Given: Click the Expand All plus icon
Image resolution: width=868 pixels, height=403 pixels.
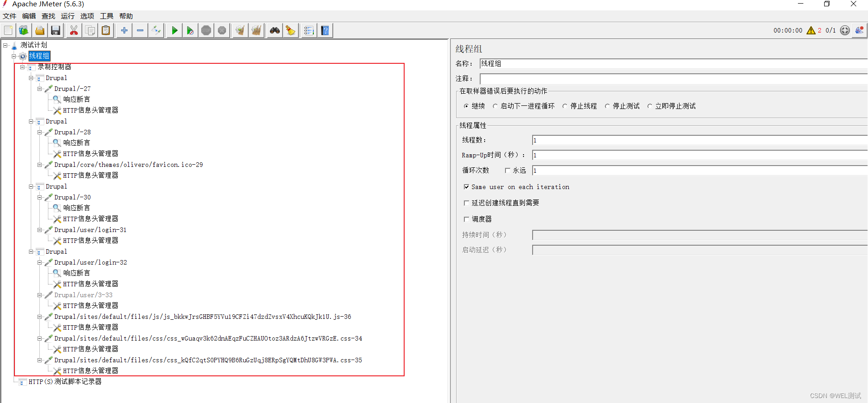Looking at the screenshot, I should (x=124, y=30).
